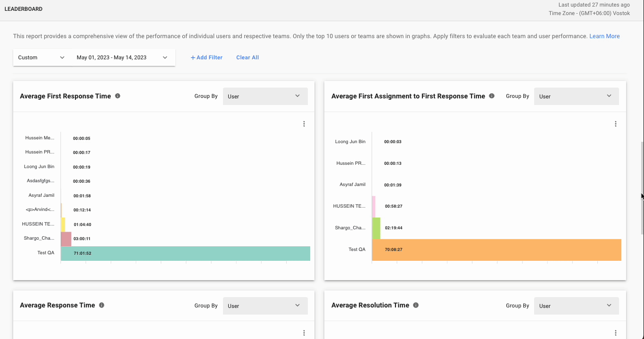Click info icon beside Average First Assignment title

click(x=492, y=96)
